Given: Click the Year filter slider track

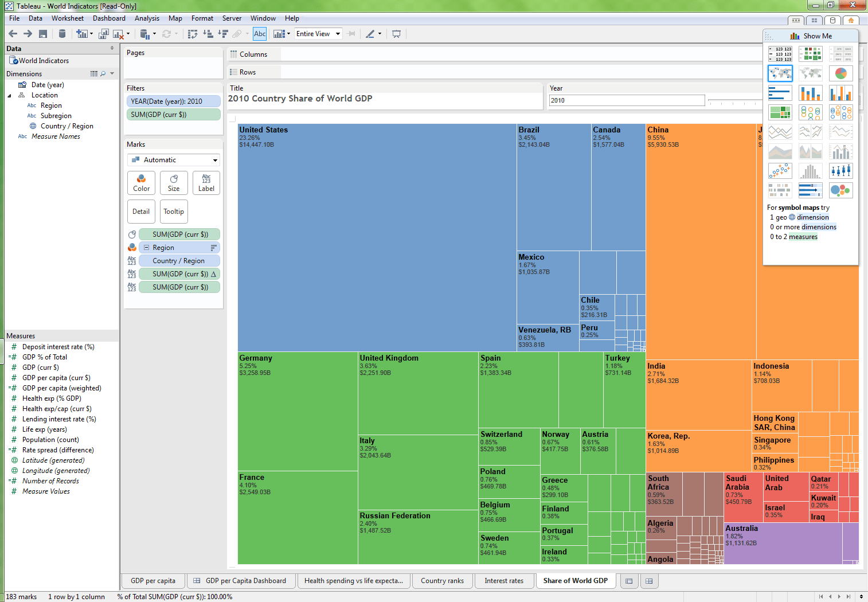Looking at the screenshot, I should tap(736, 101).
